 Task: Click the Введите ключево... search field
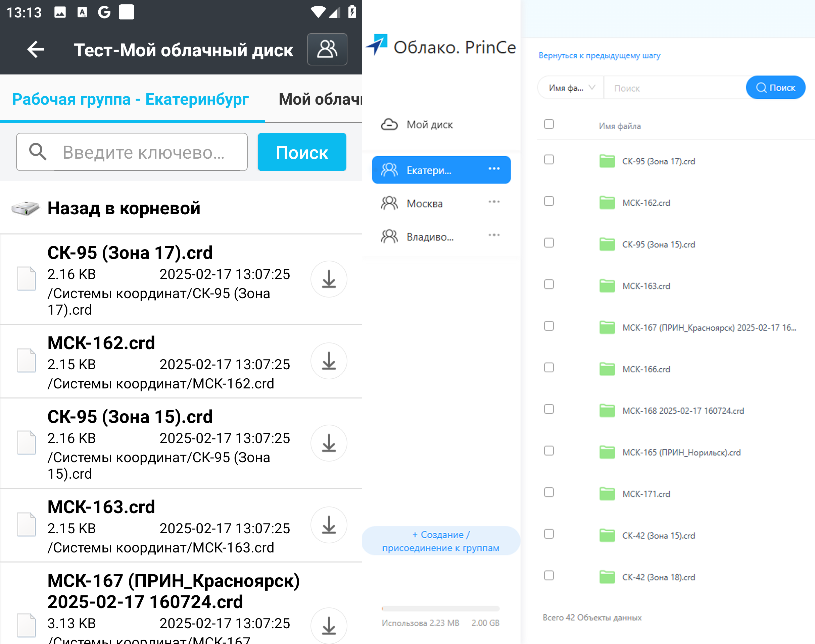[132, 152]
